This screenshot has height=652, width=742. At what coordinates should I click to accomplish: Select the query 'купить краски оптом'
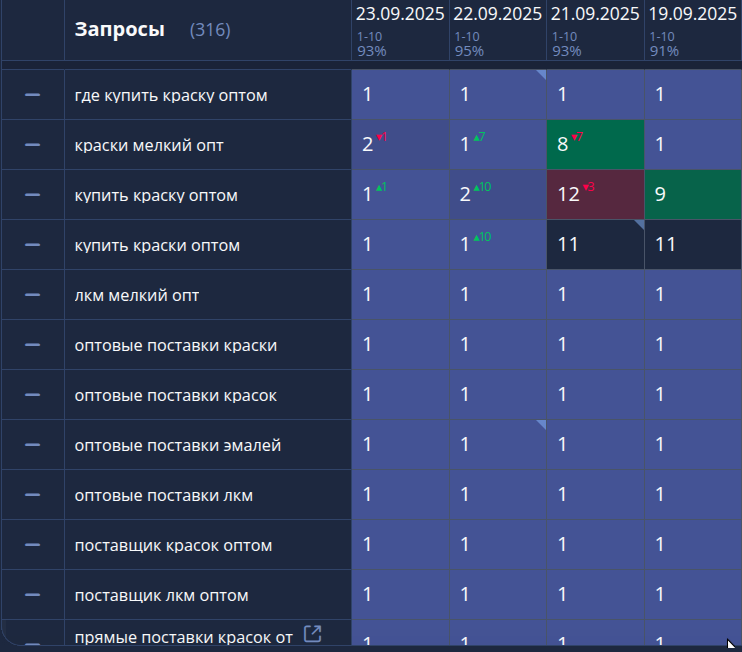tap(157, 245)
